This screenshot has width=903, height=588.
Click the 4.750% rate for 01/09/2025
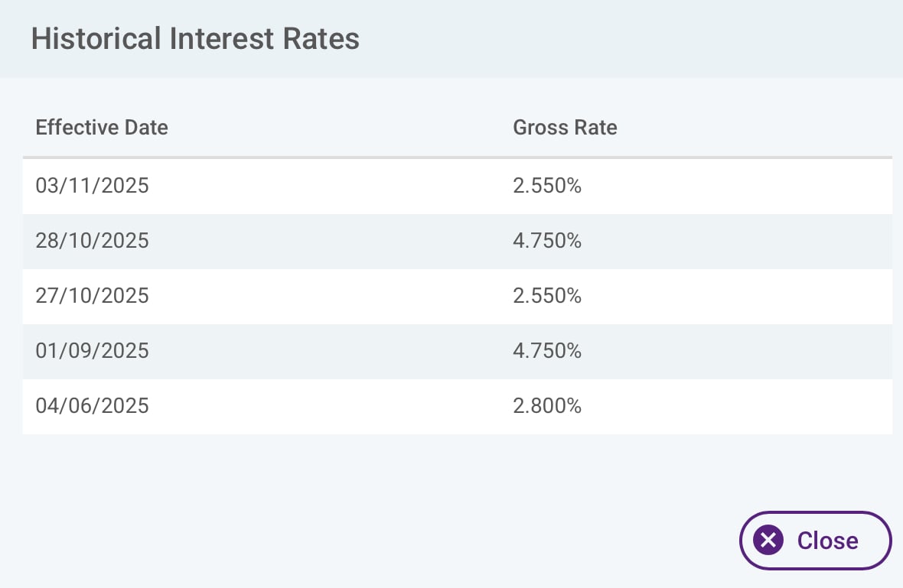click(x=547, y=351)
